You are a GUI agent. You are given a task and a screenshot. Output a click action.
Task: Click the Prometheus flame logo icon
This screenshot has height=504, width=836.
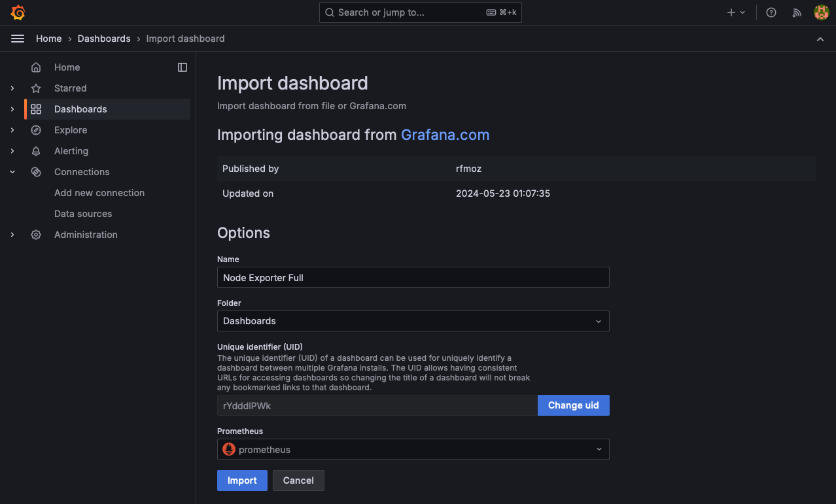tap(229, 449)
